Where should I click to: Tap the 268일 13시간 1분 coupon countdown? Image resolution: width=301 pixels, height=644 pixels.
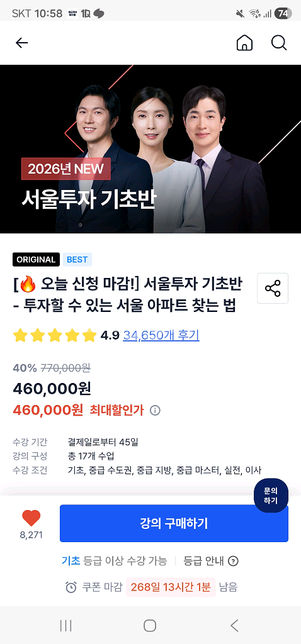click(x=171, y=587)
